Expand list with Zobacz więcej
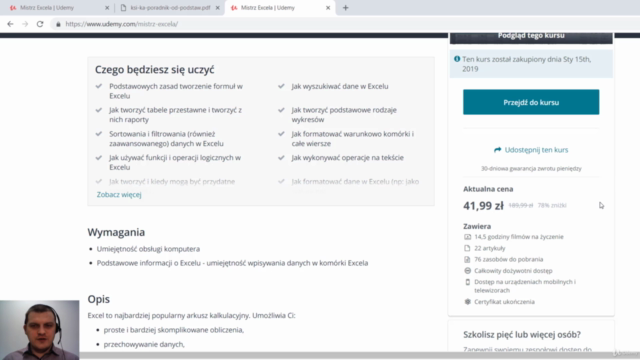640x360 pixels. coord(119,195)
